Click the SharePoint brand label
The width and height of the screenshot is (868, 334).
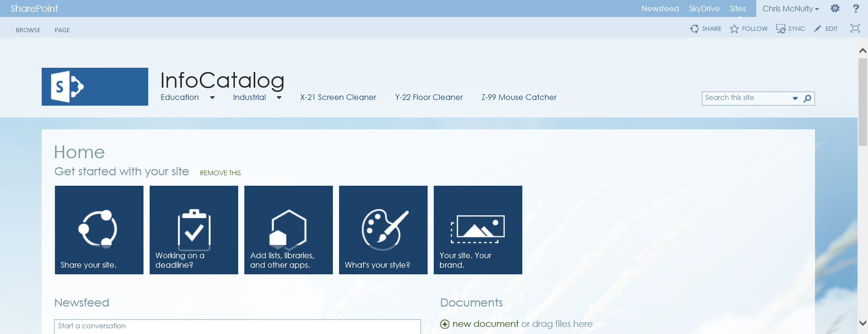click(34, 9)
